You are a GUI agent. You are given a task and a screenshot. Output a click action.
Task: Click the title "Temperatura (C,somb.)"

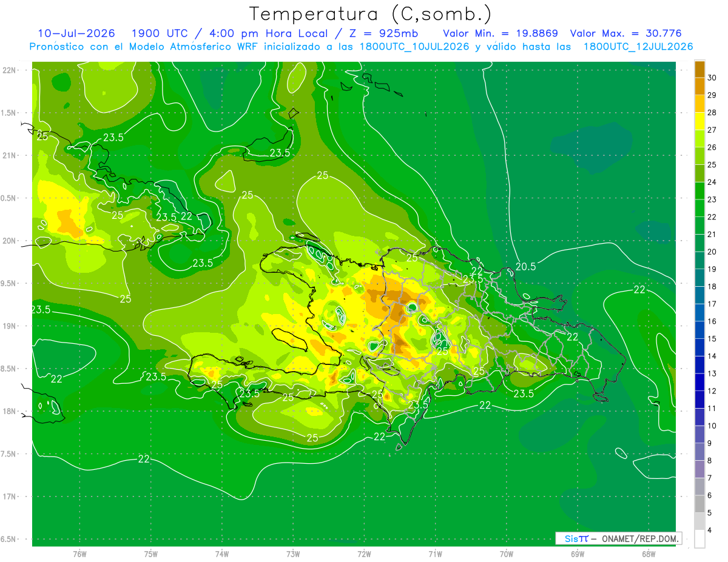click(370, 13)
